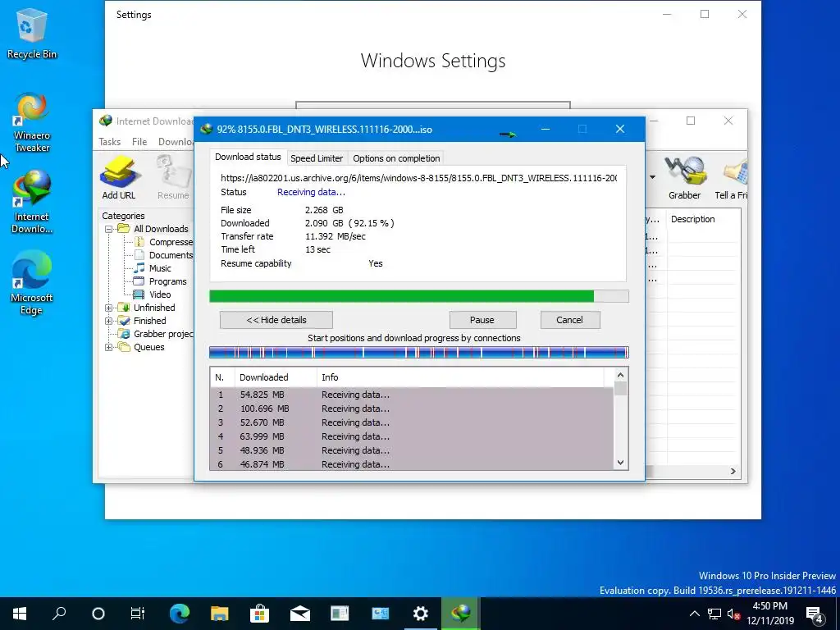Select connection row with 63.999 MB
840x630 pixels.
tap(412, 436)
